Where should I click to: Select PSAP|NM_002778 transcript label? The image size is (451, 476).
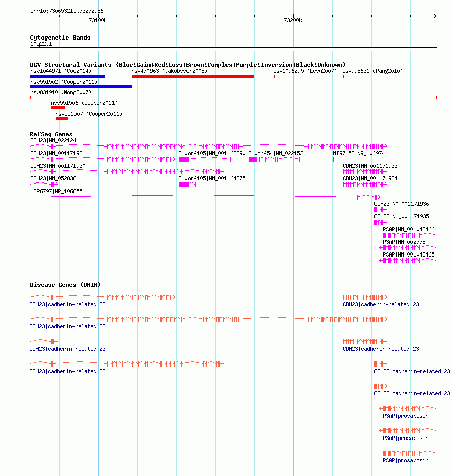pyautogui.click(x=404, y=242)
